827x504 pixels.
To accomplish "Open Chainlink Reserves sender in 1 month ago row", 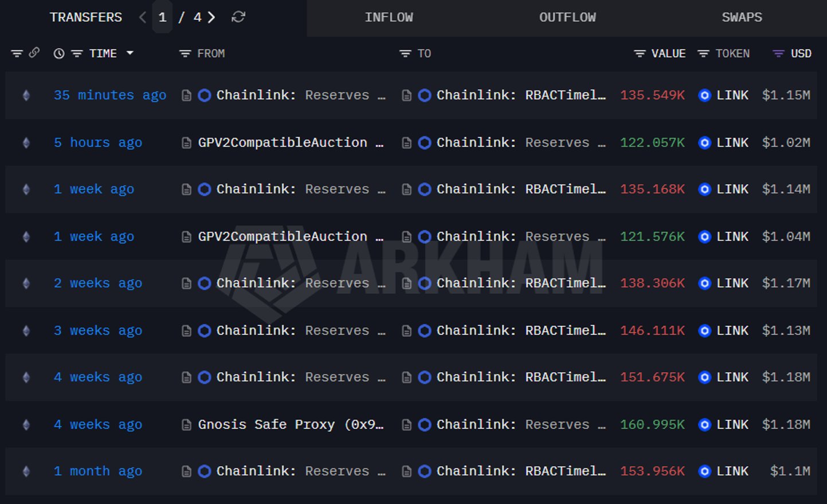I will [301, 471].
